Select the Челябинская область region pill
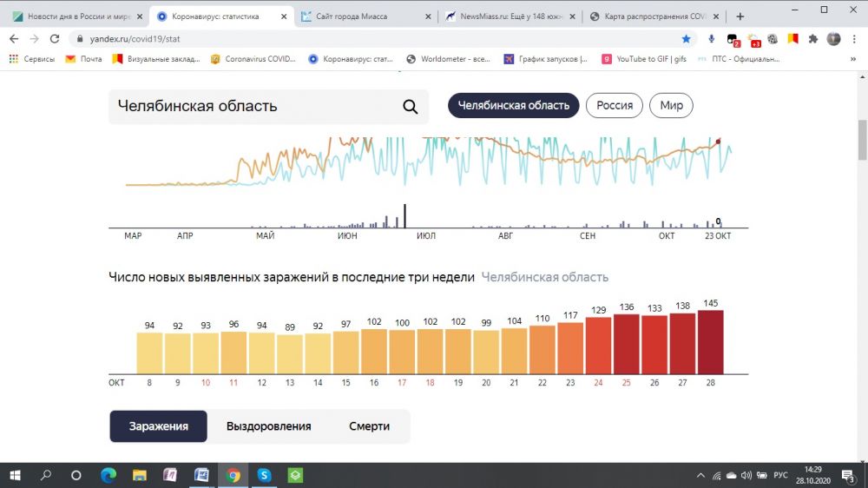 click(513, 106)
